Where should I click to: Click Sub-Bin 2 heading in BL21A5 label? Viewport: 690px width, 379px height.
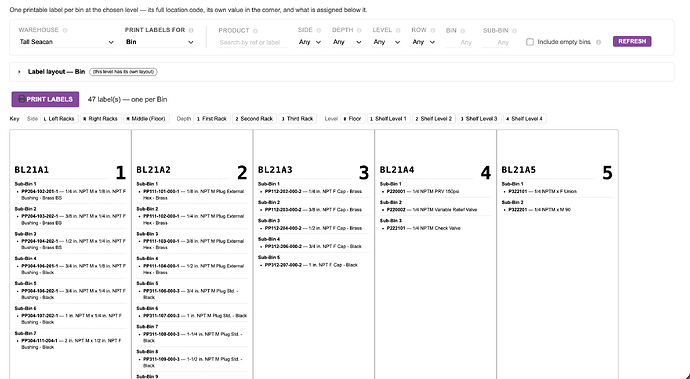[513, 202]
